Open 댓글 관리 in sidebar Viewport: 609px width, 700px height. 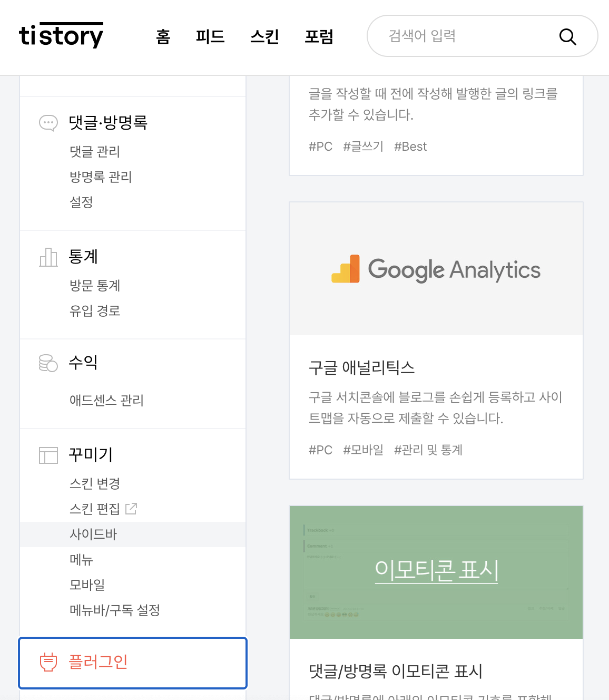(x=95, y=151)
